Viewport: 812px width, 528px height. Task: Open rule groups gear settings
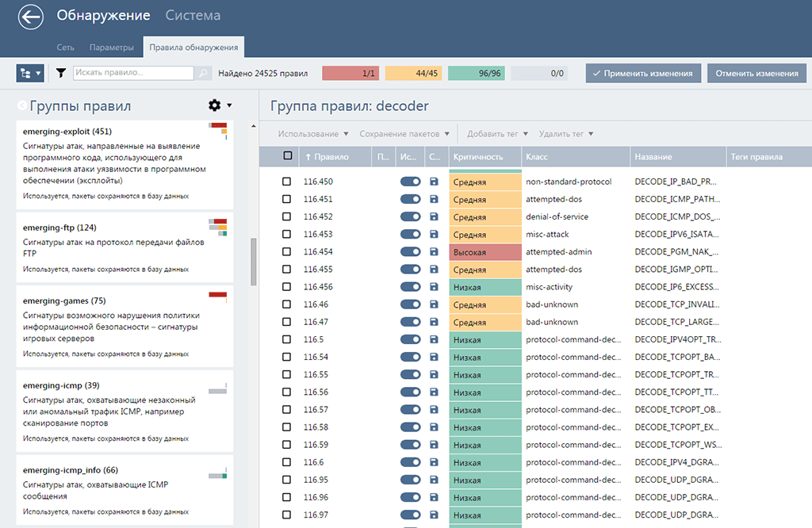coord(215,105)
